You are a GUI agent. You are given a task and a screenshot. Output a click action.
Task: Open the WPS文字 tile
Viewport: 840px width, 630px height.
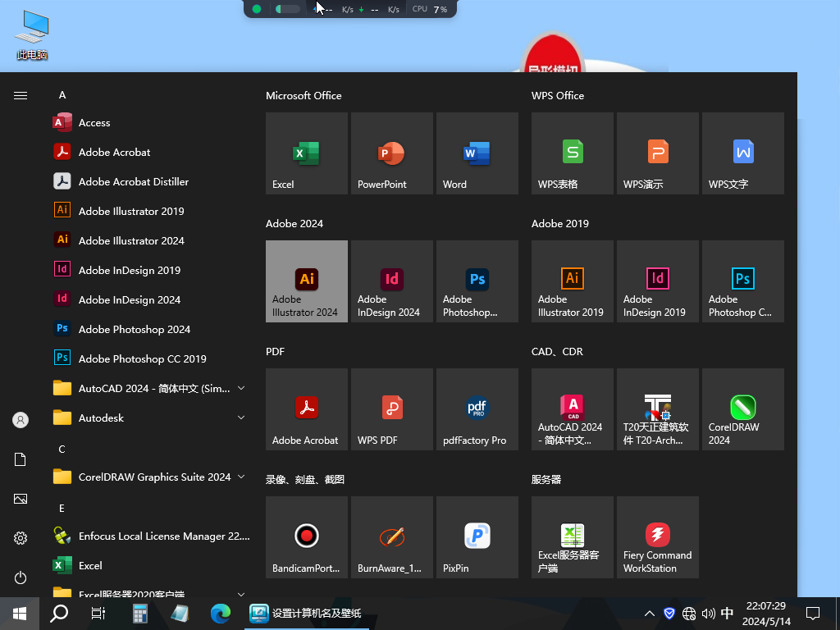(743, 153)
